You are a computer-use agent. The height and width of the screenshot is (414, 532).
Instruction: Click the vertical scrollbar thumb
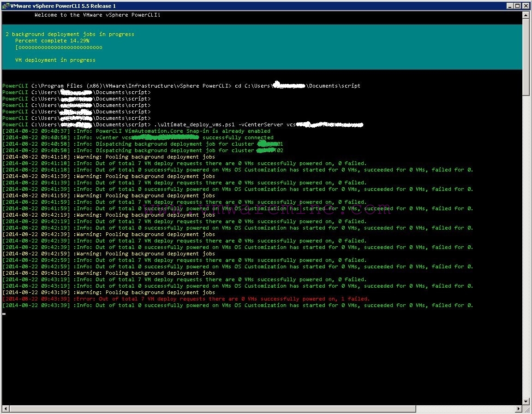coord(526,57)
